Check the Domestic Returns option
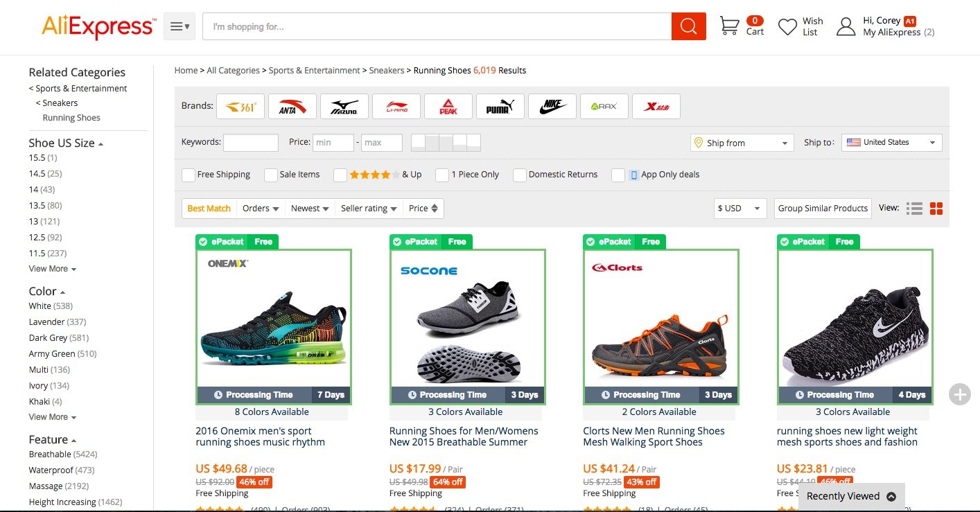The image size is (980, 512). point(519,175)
